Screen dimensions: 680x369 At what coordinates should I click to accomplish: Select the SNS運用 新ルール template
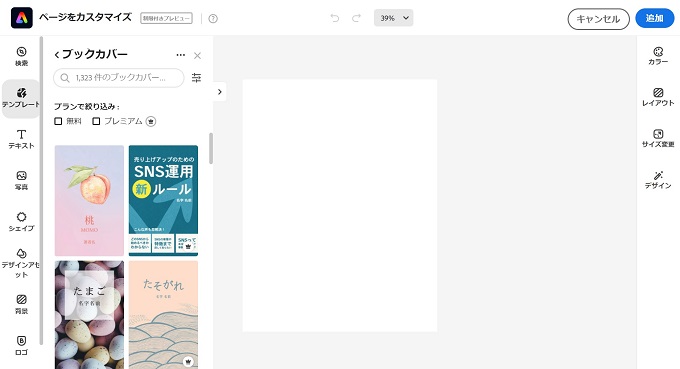[163, 201]
